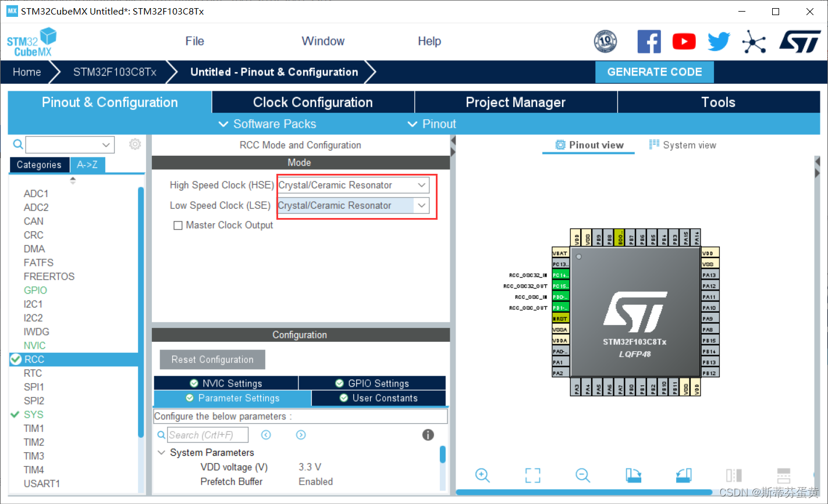This screenshot has height=504, width=828.
Task: Open the 10-year anniversary badge icon
Action: point(605,42)
